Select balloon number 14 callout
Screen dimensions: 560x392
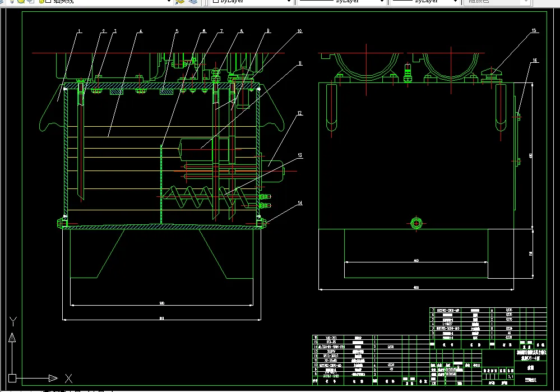[300, 202]
